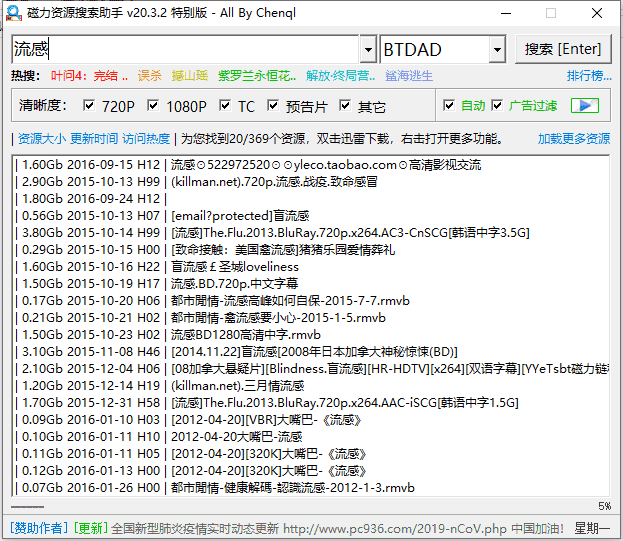Screen dimensions: 623x541
Task: Open the search keyword history dropdown
Action: pos(368,50)
